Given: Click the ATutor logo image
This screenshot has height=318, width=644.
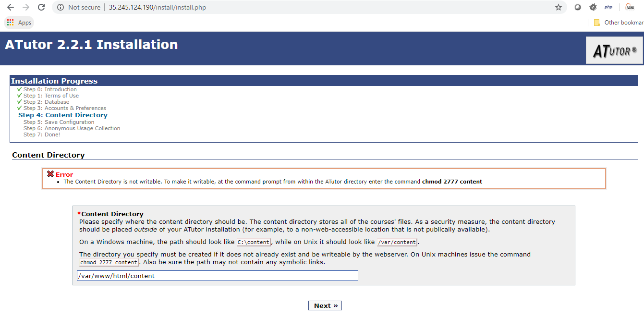Looking at the screenshot, I should (614, 50).
